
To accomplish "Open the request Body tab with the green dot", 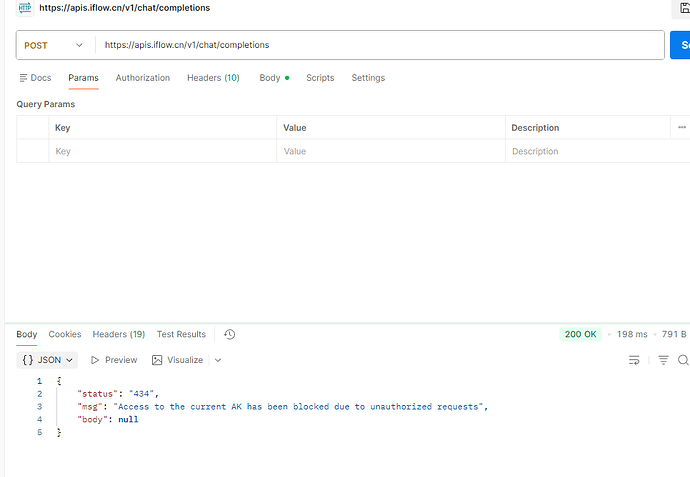I will tap(274, 78).
